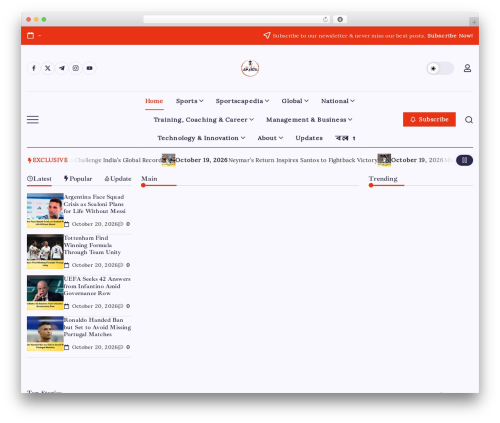Click the Ronaldo article thumbnail
Screen dimensions: 500x423
(x=45, y=334)
